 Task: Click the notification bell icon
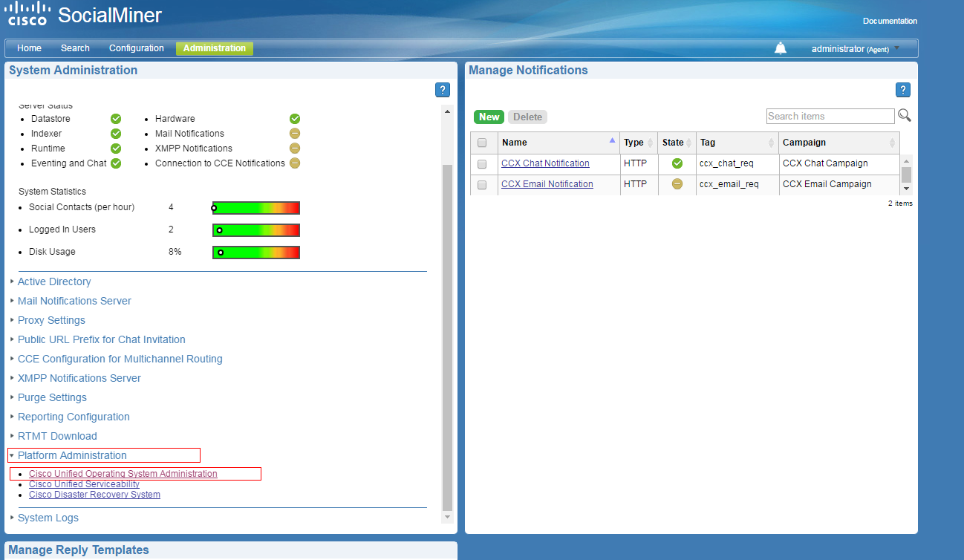(x=781, y=48)
